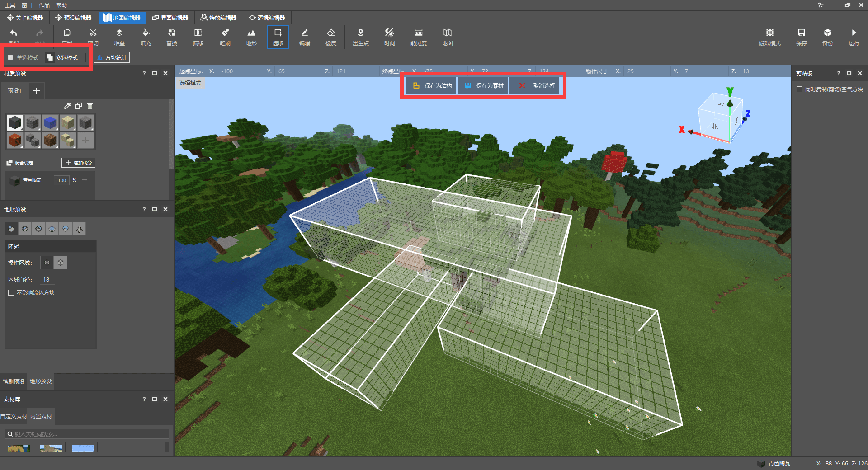Select the 橡皮 eraser tool
This screenshot has height=470, width=868.
[331, 37]
